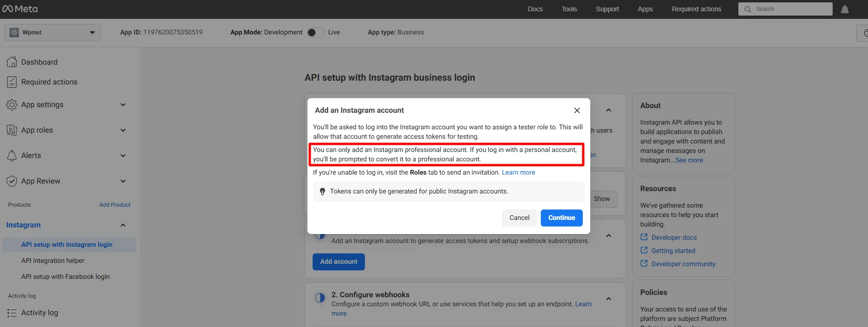Viewport: 868px width, 327px height.
Task: Click the Search input field
Action: [785, 9]
